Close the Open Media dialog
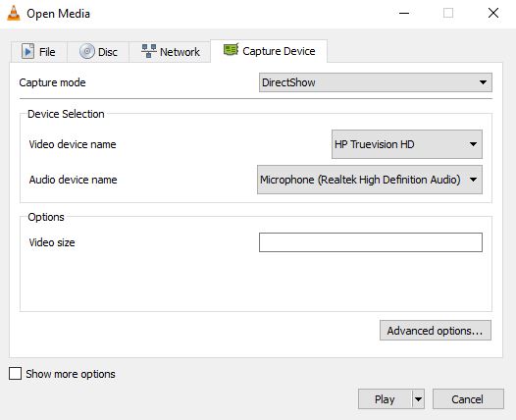 (493, 13)
